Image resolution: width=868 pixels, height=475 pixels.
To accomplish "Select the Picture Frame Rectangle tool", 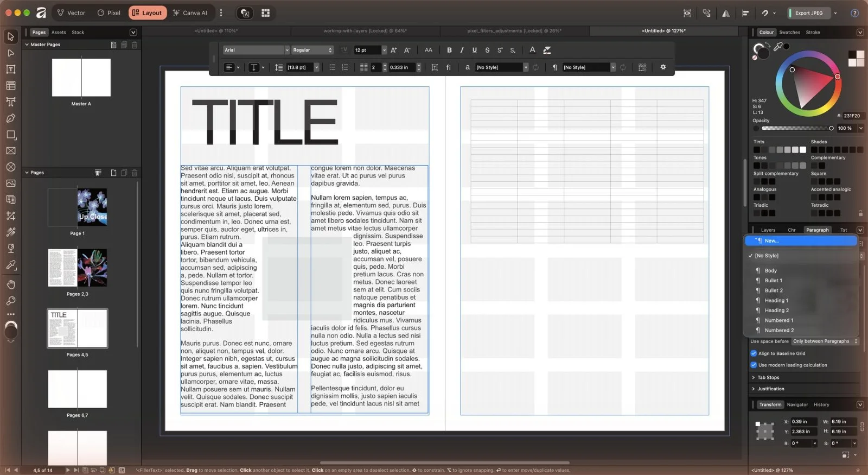I will coord(10,150).
